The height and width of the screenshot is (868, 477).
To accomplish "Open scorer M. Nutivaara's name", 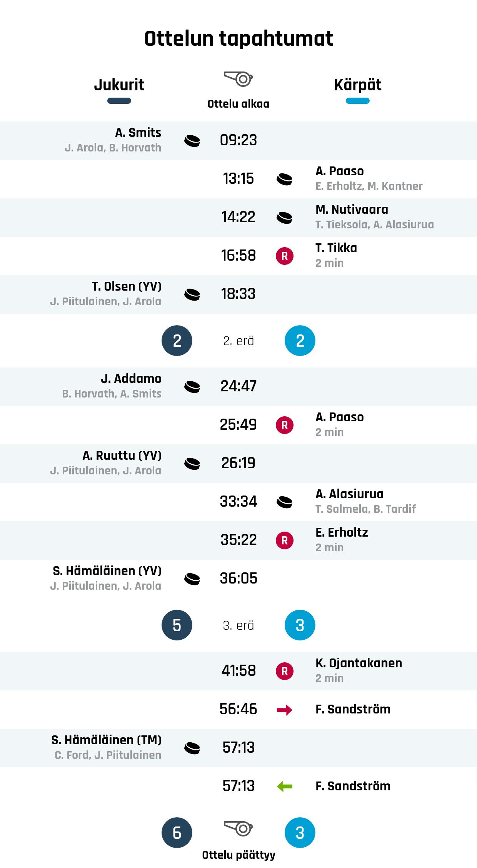I will coord(352,210).
